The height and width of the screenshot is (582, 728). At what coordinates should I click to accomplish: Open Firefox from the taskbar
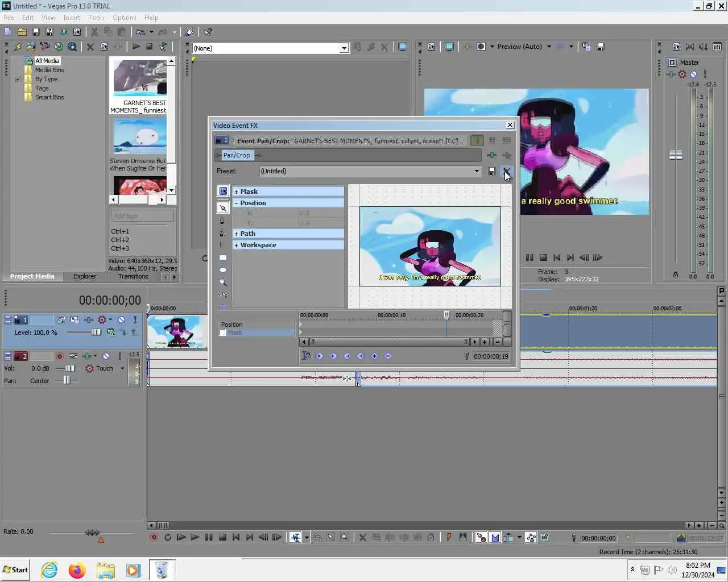[x=77, y=569]
